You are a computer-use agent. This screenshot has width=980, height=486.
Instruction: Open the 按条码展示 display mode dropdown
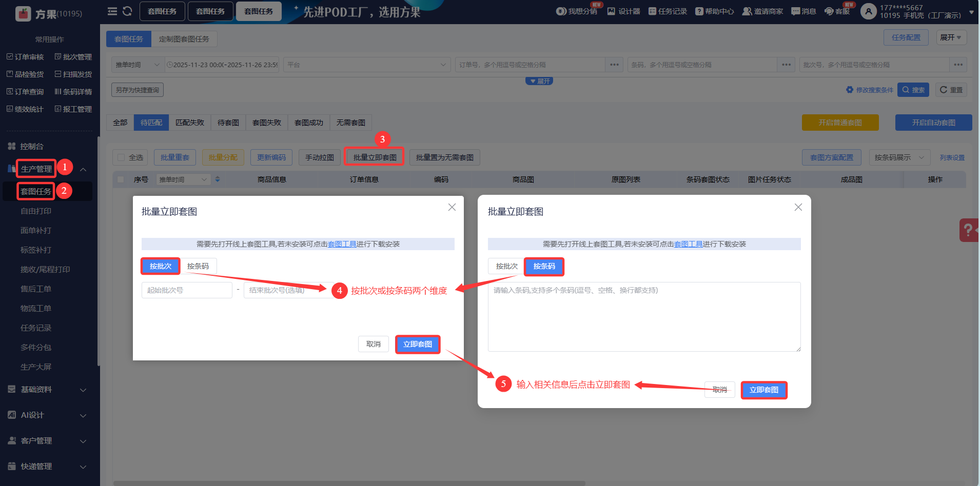[899, 157]
